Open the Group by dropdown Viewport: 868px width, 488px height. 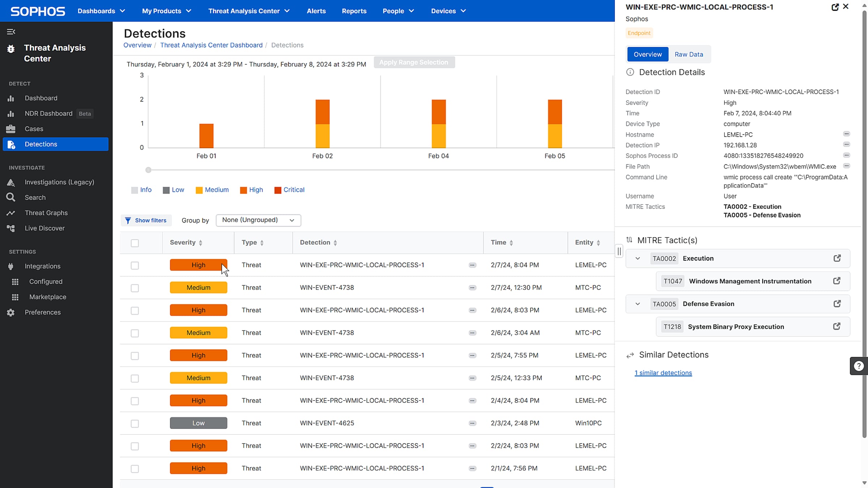[x=258, y=220]
